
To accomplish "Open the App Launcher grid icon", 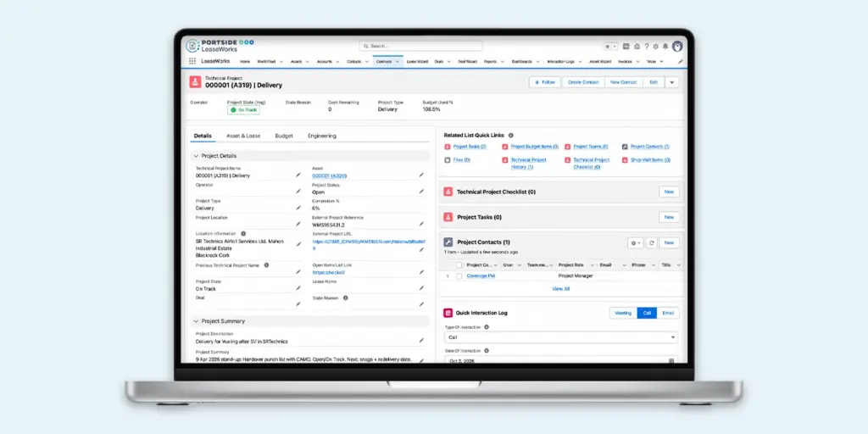I will pos(192,61).
